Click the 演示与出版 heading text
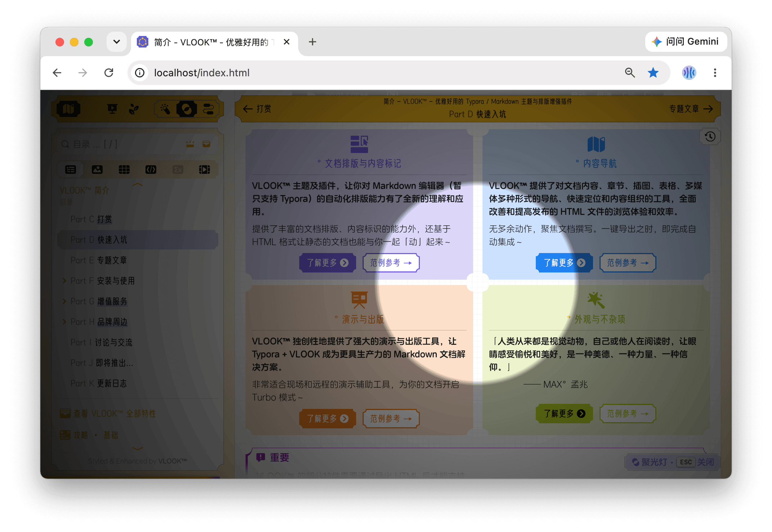 click(363, 319)
